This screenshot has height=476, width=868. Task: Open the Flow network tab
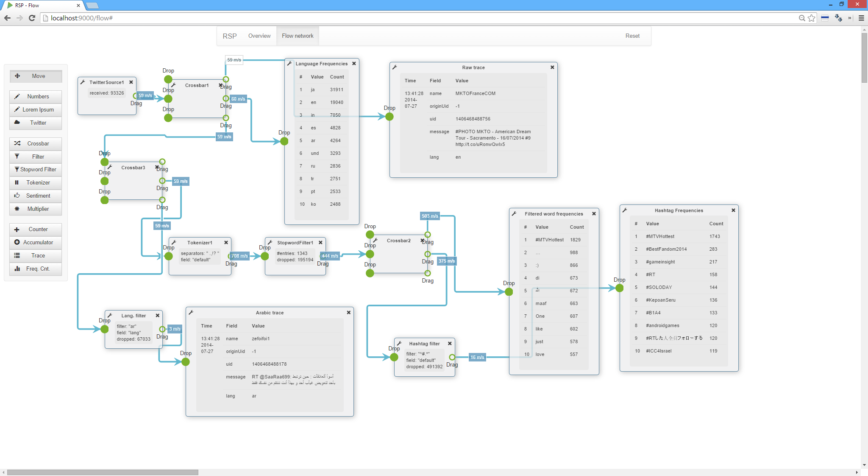298,36
